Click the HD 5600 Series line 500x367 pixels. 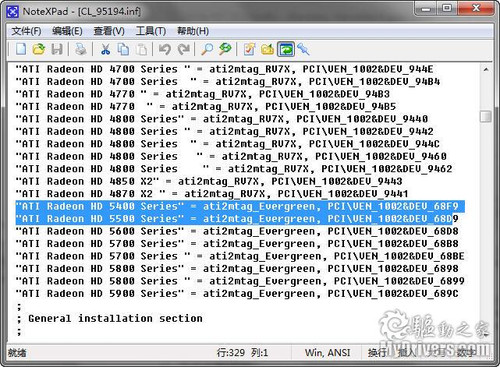(237, 231)
